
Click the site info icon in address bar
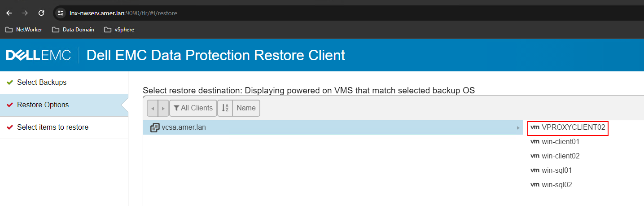61,13
